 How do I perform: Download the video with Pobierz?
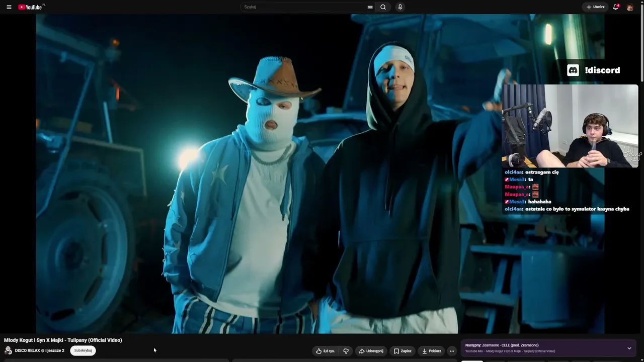pos(432,351)
